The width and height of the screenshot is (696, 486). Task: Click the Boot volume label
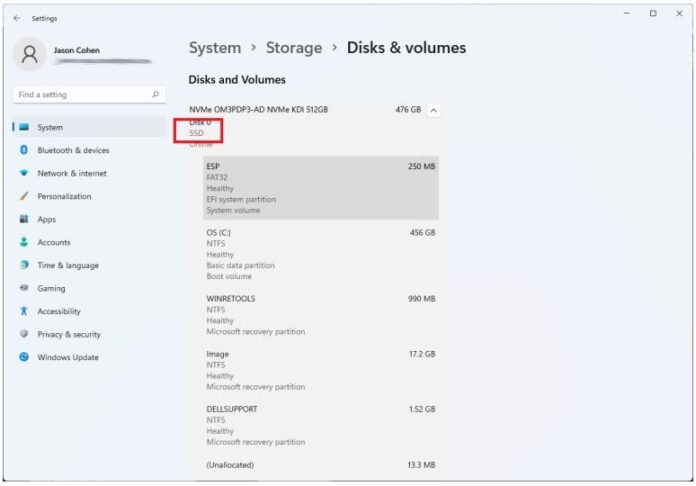click(x=229, y=276)
